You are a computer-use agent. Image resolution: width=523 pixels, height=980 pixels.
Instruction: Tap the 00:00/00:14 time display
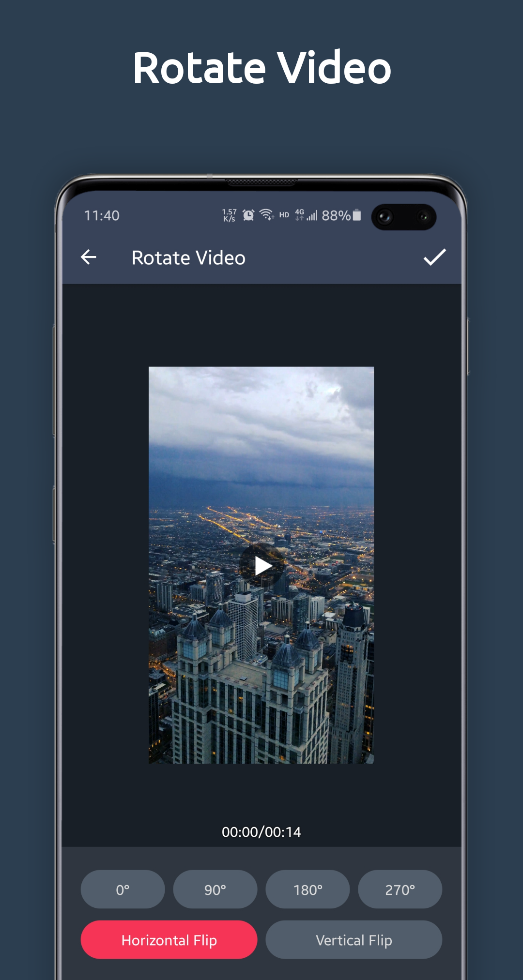pos(261,832)
